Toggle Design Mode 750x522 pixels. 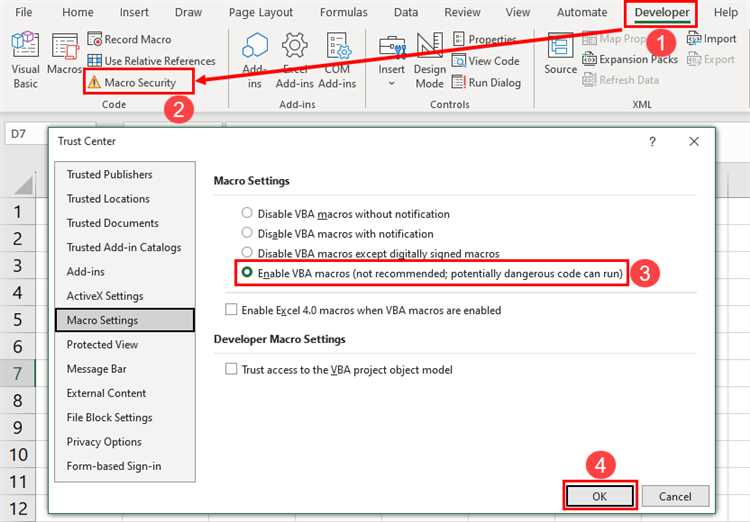tap(430, 60)
